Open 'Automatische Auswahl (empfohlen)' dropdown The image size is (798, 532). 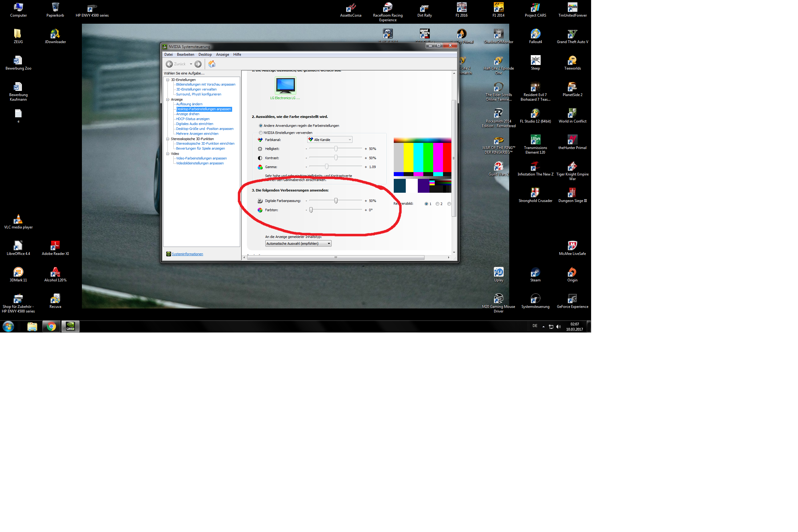click(298, 244)
